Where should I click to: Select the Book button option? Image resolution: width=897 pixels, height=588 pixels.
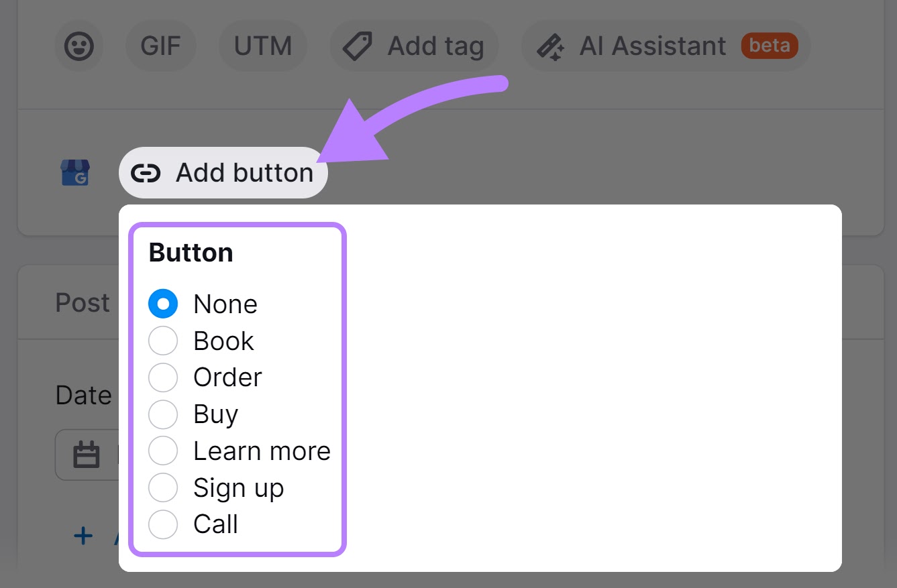pyautogui.click(x=162, y=341)
